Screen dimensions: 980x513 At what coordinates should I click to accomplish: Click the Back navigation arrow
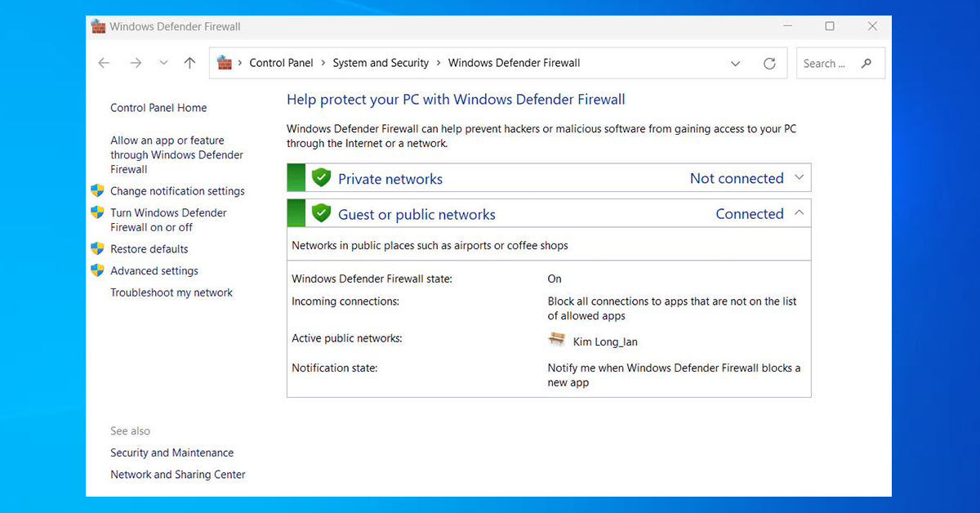[x=104, y=63]
